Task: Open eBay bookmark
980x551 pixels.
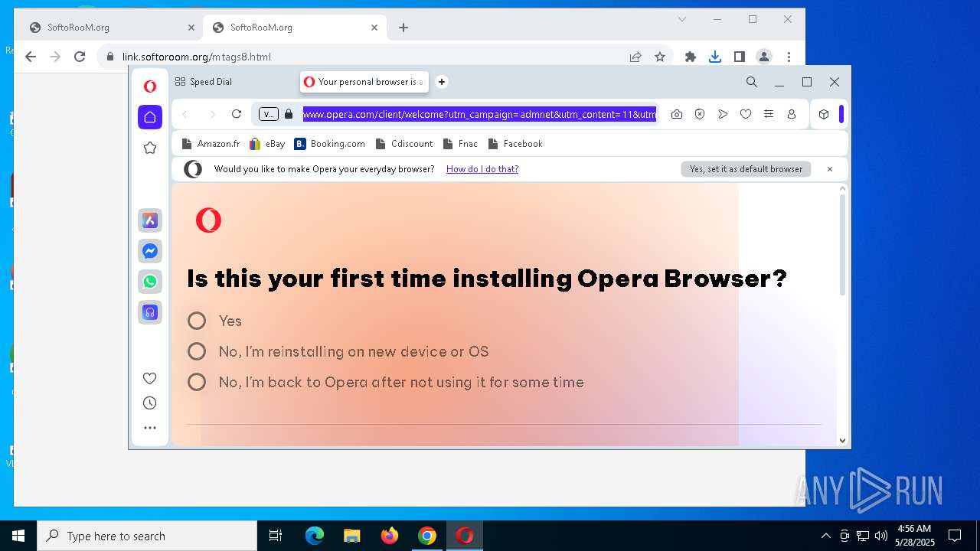Action: (267, 144)
